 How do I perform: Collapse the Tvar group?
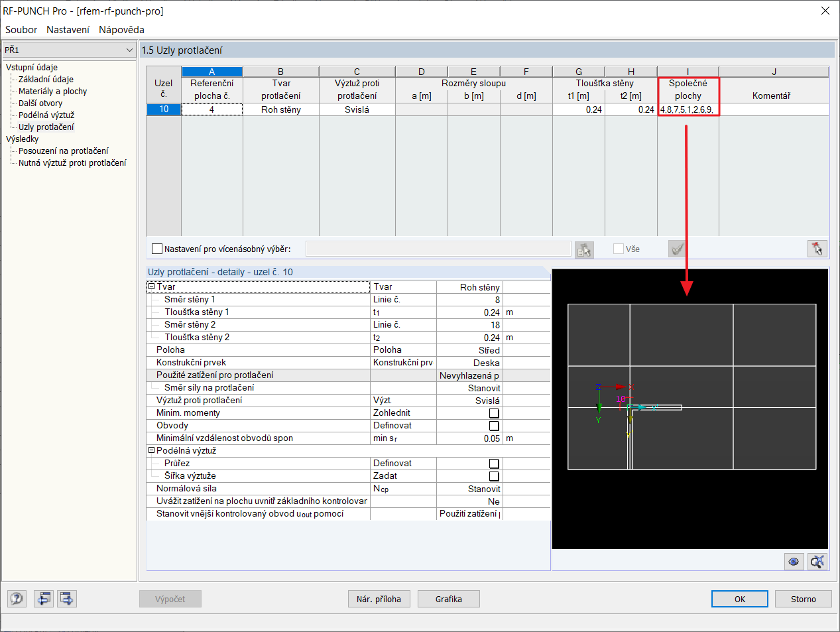point(151,286)
